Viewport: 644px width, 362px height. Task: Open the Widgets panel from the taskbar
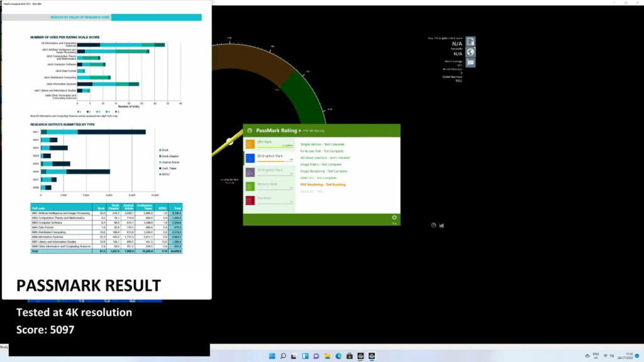click(305, 356)
